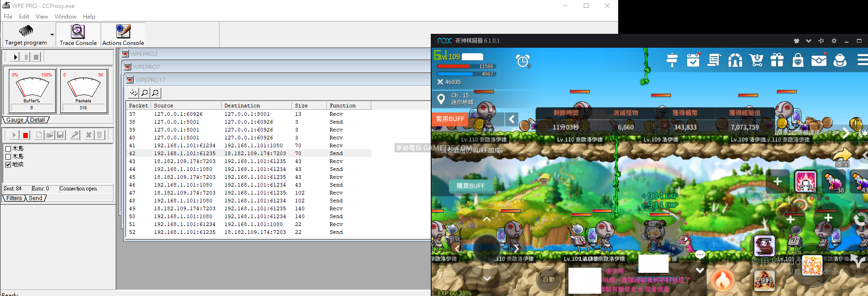Open the calendar check-in icon
Viewport: 868px width, 296px height.
point(693,60)
